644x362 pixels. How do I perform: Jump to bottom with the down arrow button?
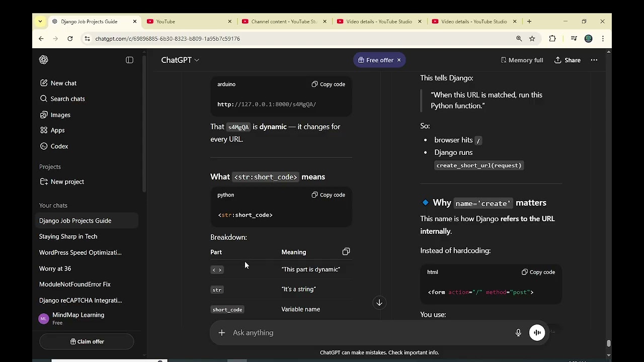tap(379, 302)
